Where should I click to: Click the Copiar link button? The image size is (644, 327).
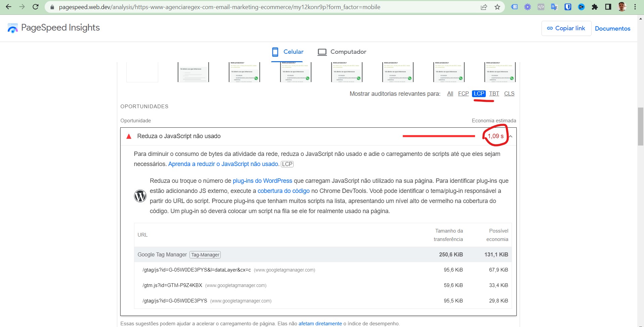pos(566,28)
